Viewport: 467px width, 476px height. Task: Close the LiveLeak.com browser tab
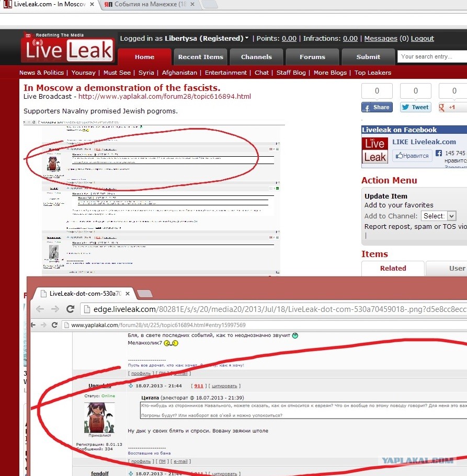tap(92, 4)
